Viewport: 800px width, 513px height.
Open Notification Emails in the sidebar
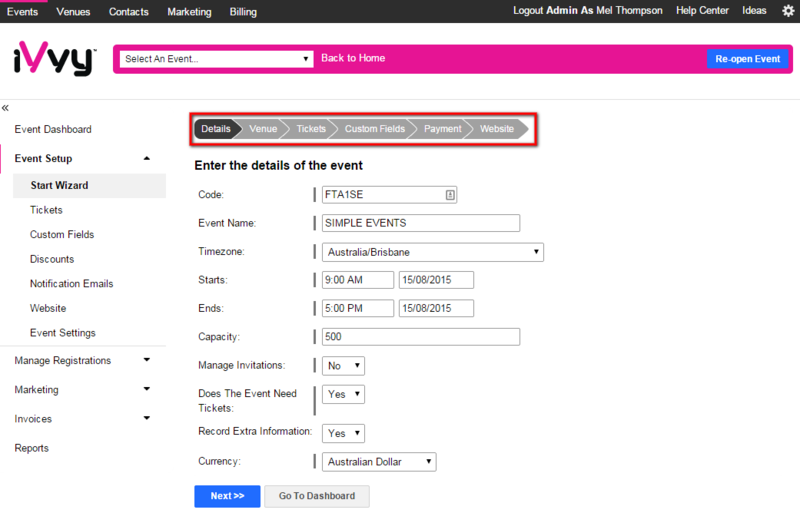tap(71, 284)
